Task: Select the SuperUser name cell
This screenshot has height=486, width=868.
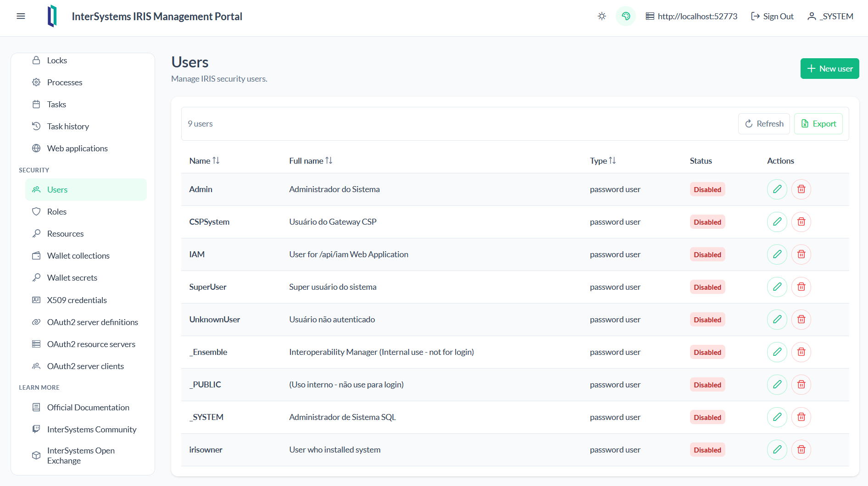Action: (x=208, y=287)
